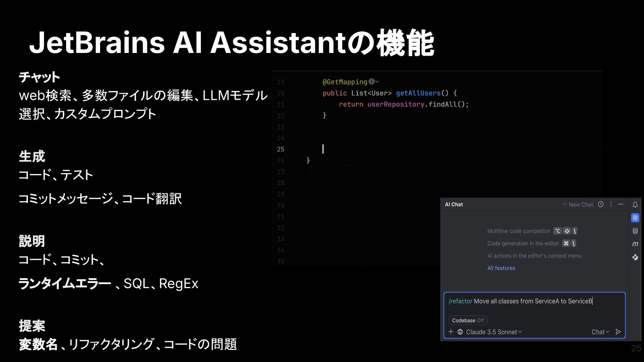Click the web search globe icon
Screen dimensions: 644x362
click(x=460, y=332)
